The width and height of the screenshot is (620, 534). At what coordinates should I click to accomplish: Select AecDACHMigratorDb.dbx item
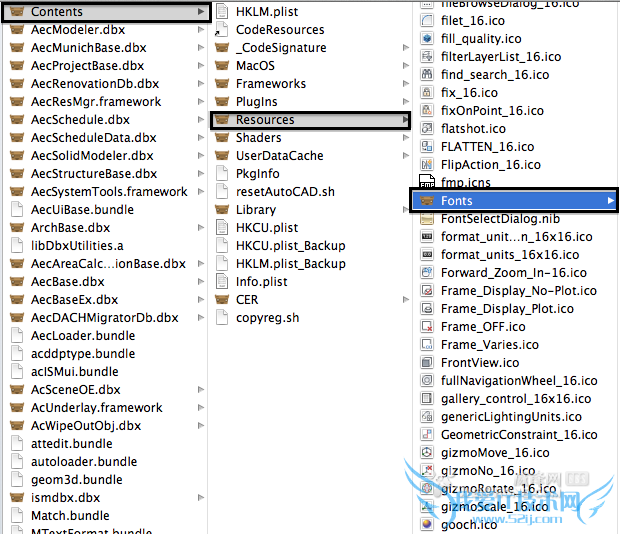105,317
